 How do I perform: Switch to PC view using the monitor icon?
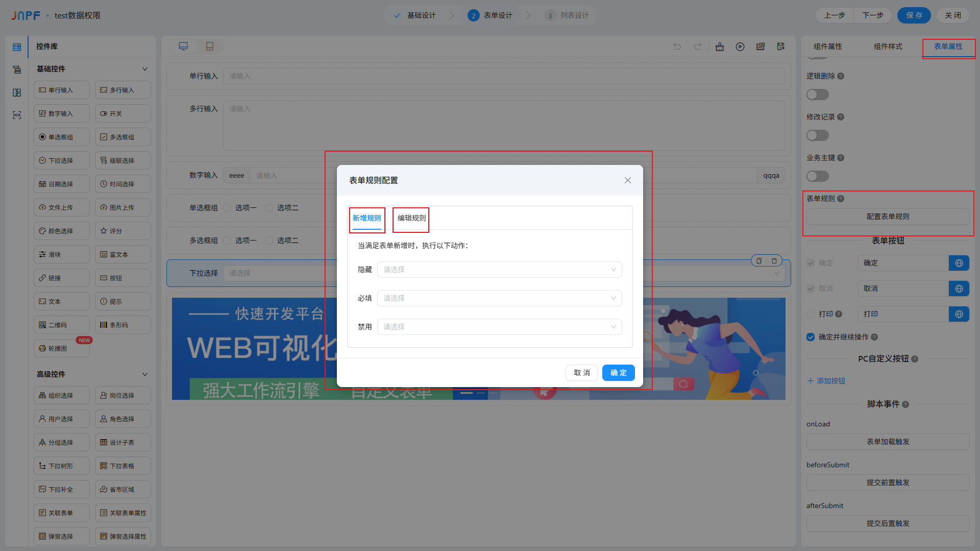click(x=183, y=46)
